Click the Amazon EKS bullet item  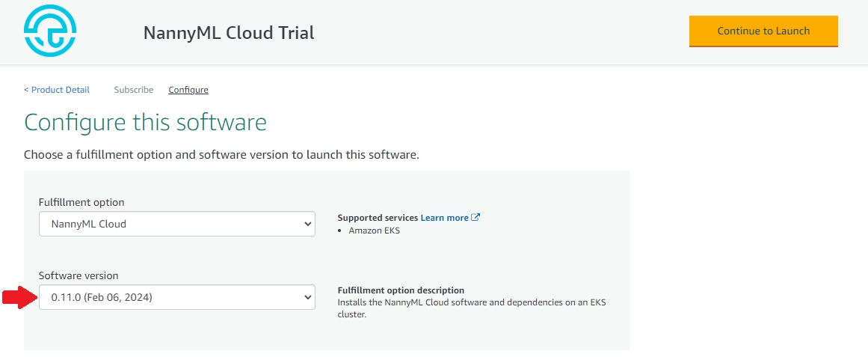point(375,231)
